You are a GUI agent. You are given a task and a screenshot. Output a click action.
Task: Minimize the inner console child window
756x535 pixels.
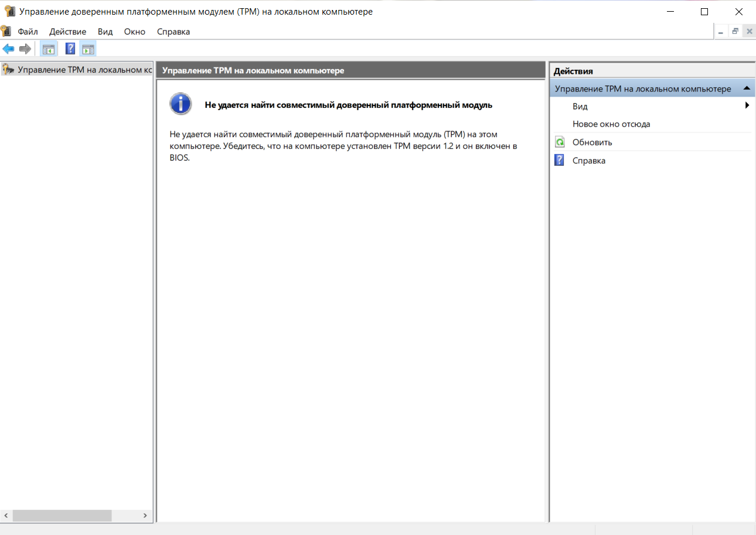tap(721, 32)
